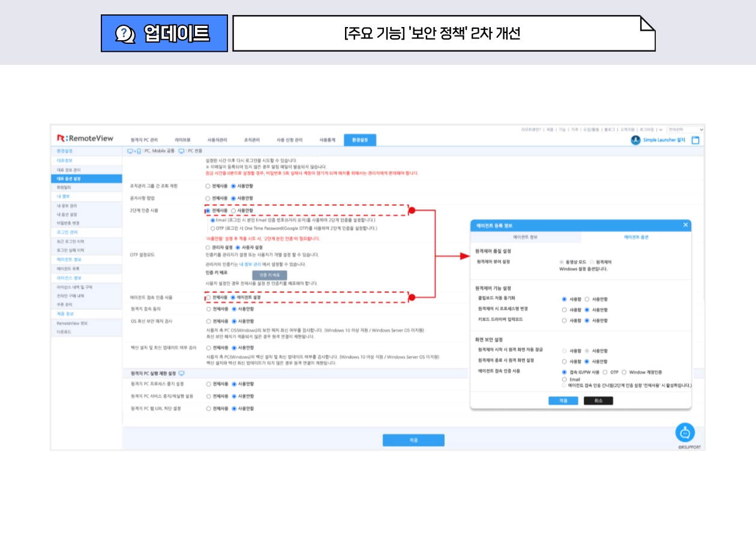Image resolution: width=756 pixels, height=535 pixels.
Task: Click the 업데이트 speech bubble question icon
Action: pos(125,34)
